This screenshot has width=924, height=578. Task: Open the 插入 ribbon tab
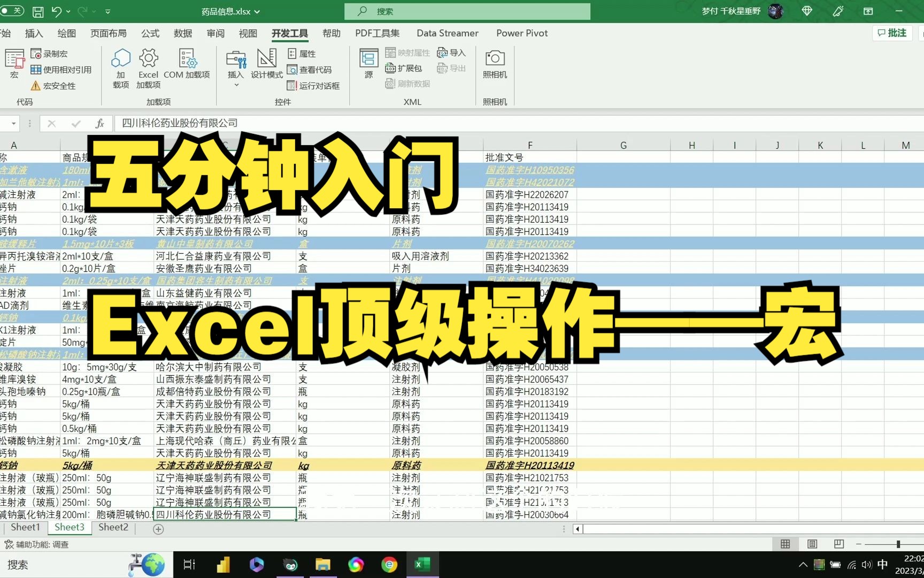34,33
